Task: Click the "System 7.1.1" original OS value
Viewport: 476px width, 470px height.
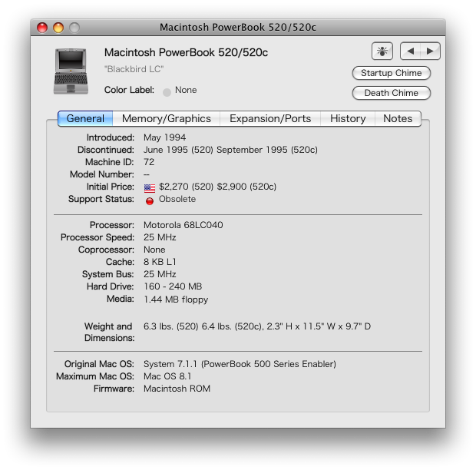Action: [170, 364]
